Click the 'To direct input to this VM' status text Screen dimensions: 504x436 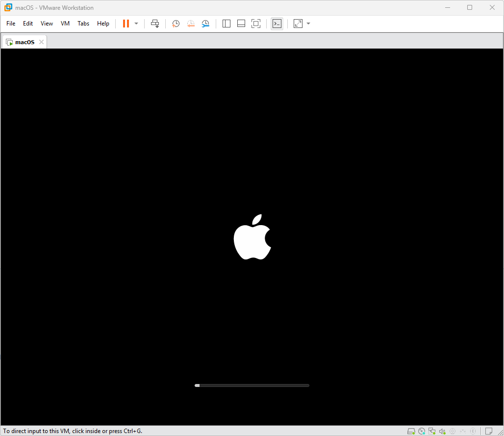(x=73, y=431)
